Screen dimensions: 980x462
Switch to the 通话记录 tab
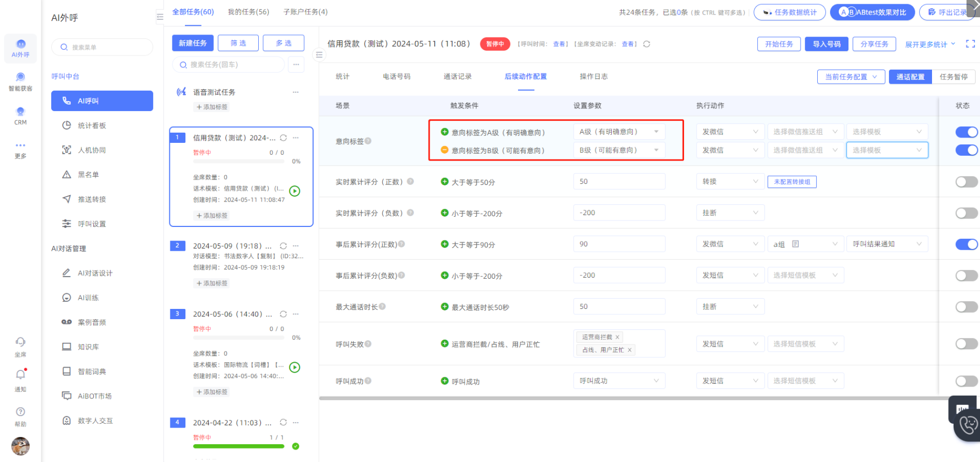click(x=457, y=77)
